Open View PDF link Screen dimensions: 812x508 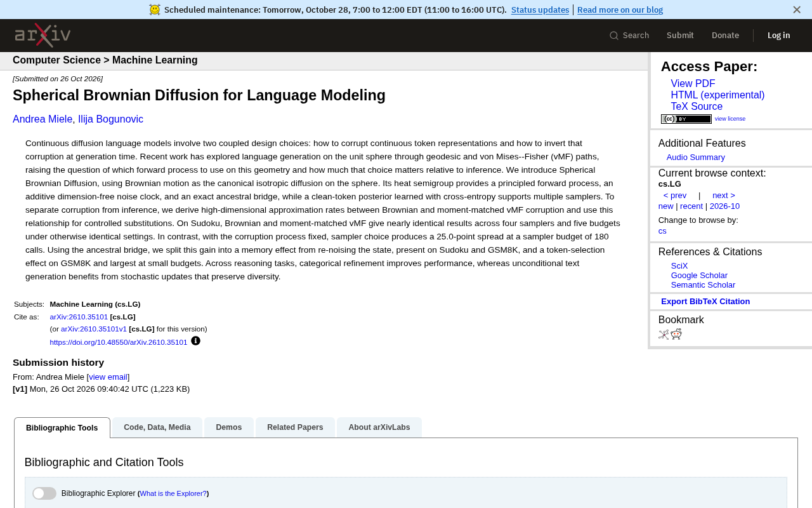[693, 84]
